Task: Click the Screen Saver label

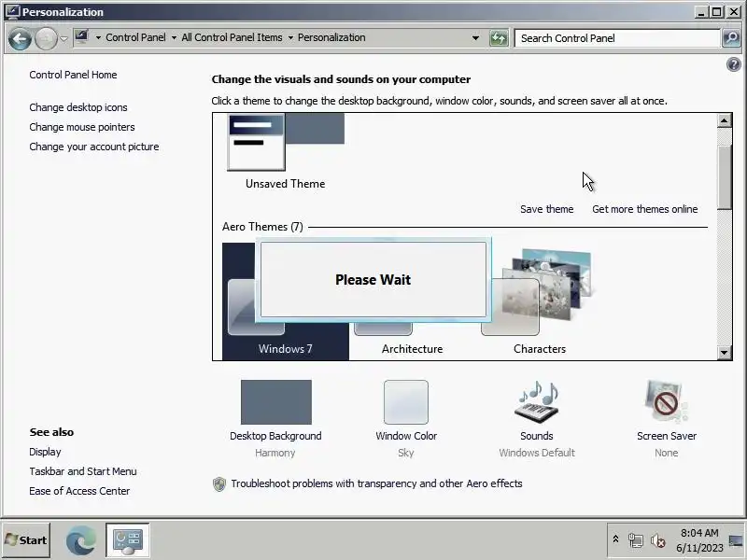Action: click(667, 436)
